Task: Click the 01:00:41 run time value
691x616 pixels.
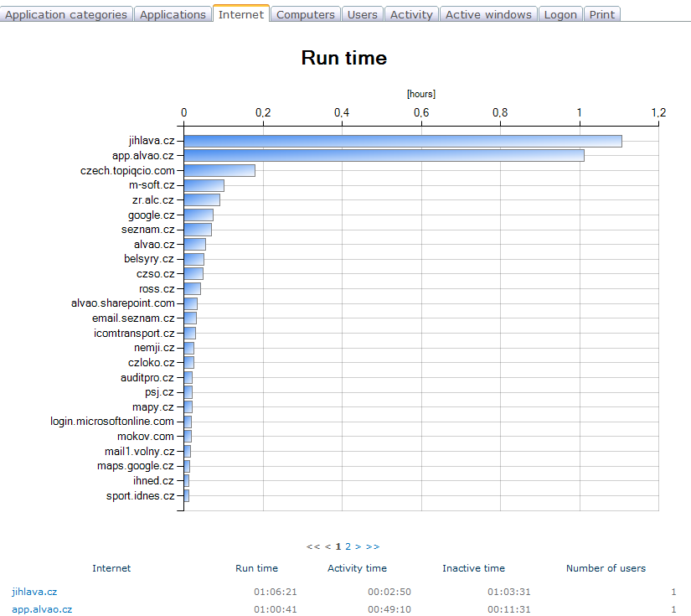Action: click(x=276, y=609)
